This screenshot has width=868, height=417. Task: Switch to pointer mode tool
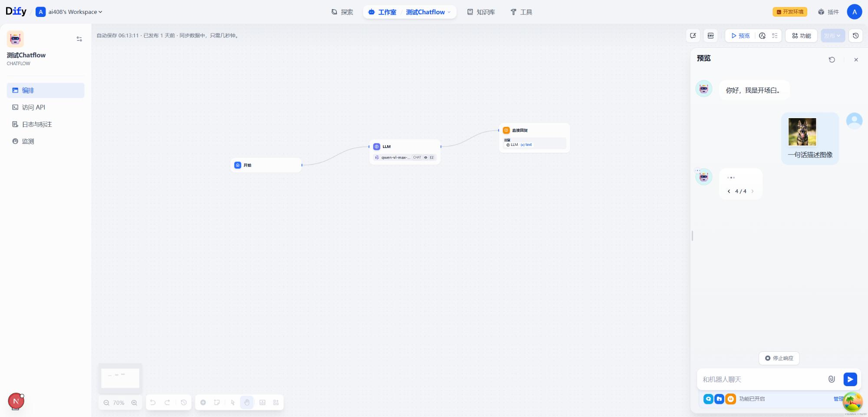pyautogui.click(x=233, y=403)
